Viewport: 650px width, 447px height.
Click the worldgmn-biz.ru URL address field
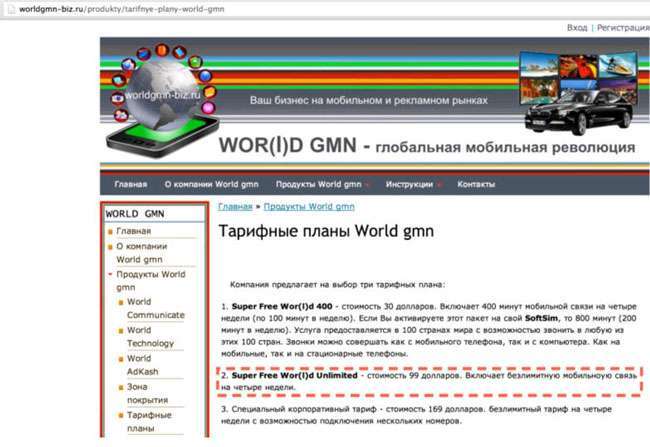pos(121,9)
